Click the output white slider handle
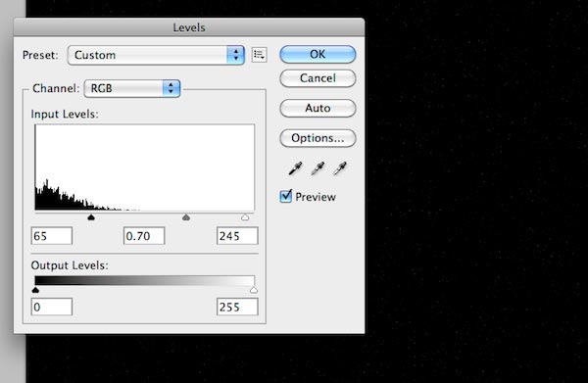 coord(254,290)
